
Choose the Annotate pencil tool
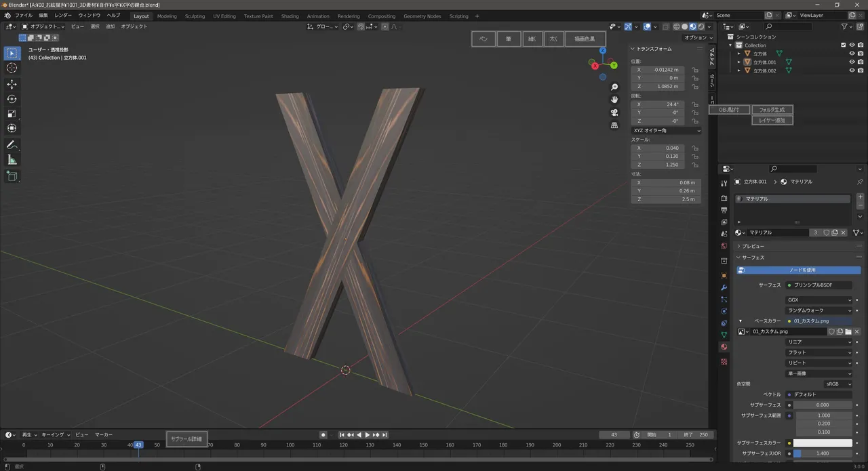[x=12, y=145]
